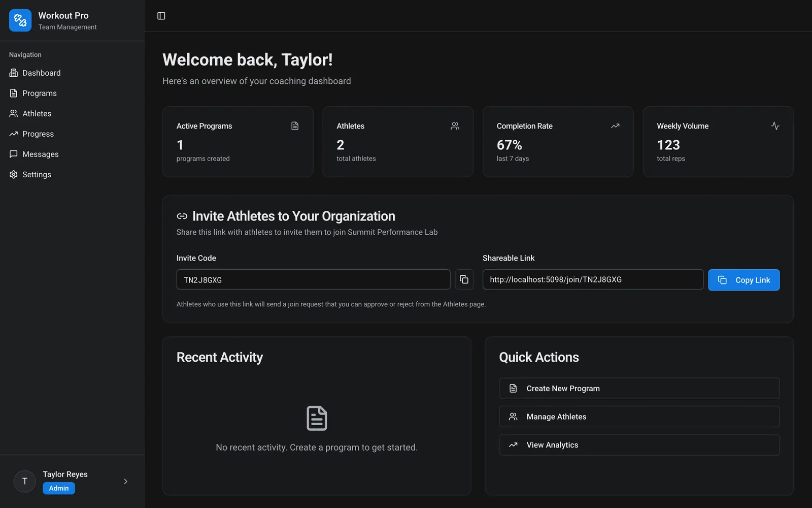The image size is (812, 508).
Task: Click the Copy Link button
Action: 744,280
